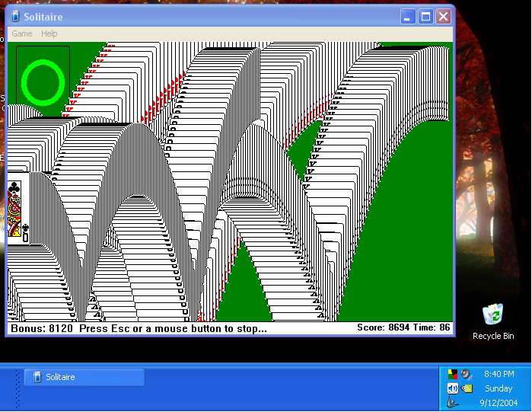Click the green circle empty deck slot
532x412 pixels.
(42, 80)
